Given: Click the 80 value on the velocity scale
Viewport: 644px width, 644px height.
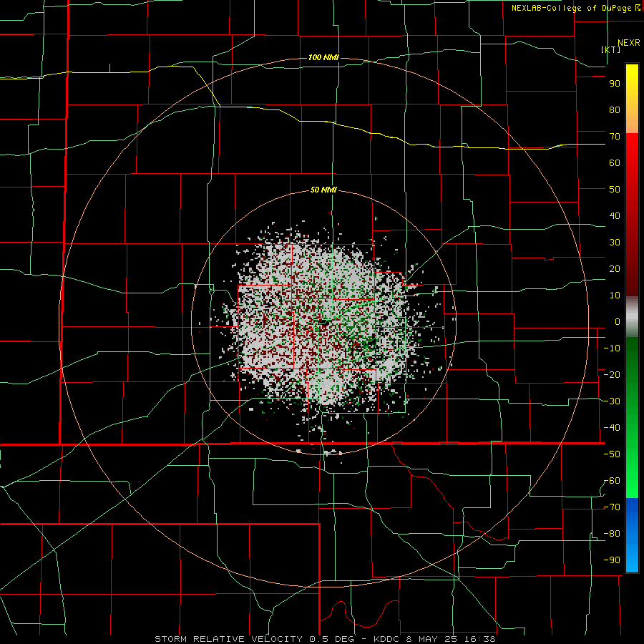Looking at the screenshot, I should coord(615,109).
